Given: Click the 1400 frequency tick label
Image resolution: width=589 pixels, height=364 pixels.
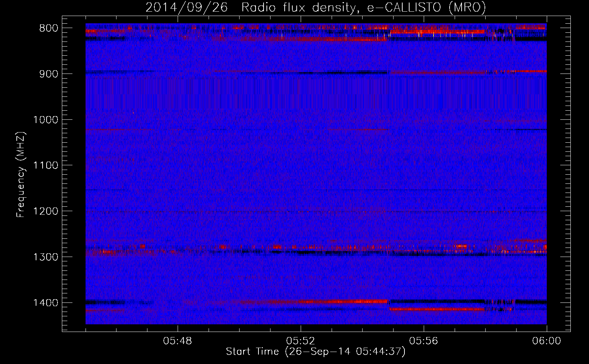Looking at the screenshot, I should pos(46,303).
